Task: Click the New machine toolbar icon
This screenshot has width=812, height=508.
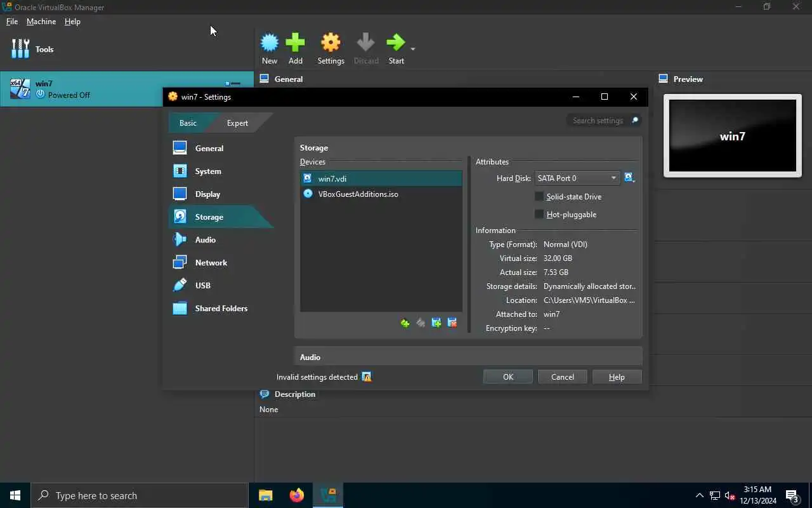Action: point(270,43)
